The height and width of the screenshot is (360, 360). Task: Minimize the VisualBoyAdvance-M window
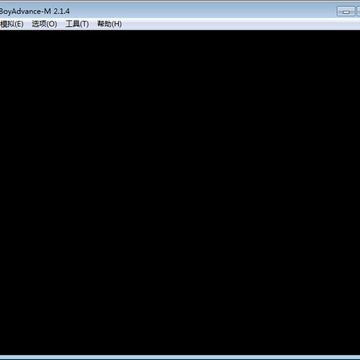[346, 12]
